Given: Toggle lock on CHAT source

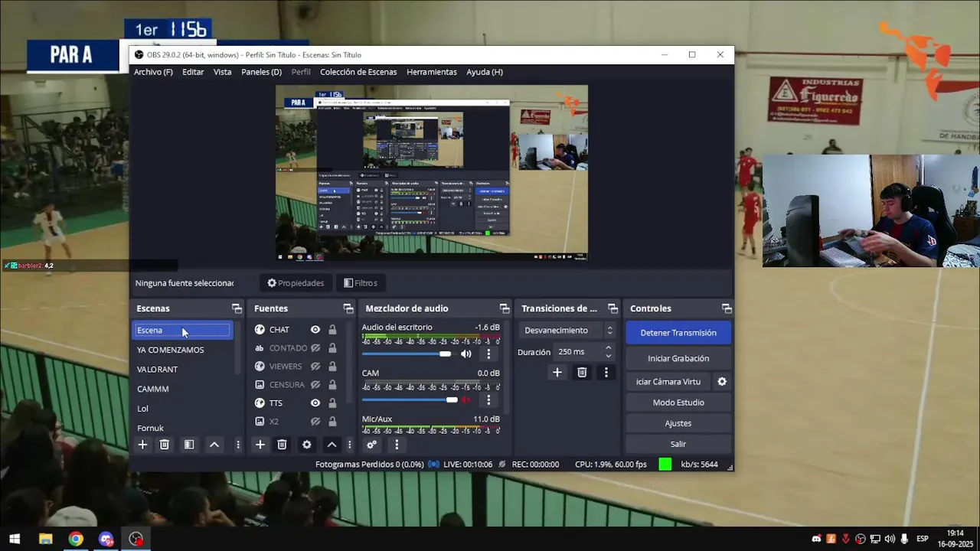Looking at the screenshot, I should click(x=332, y=330).
